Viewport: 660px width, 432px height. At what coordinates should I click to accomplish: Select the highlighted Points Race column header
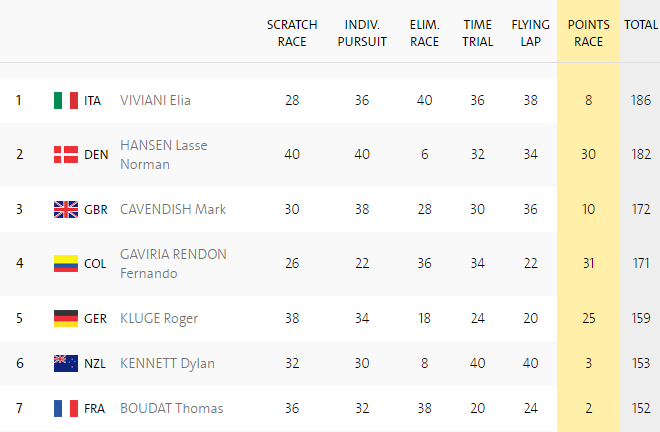tap(588, 33)
